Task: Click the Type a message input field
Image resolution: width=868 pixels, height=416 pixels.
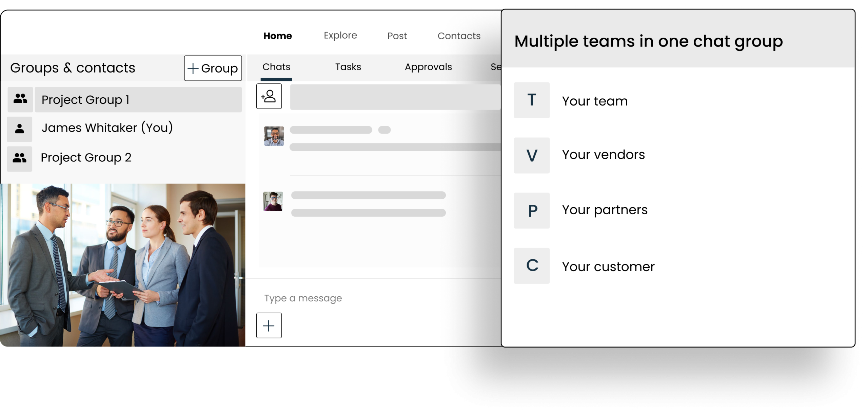Action: point(303,298)
